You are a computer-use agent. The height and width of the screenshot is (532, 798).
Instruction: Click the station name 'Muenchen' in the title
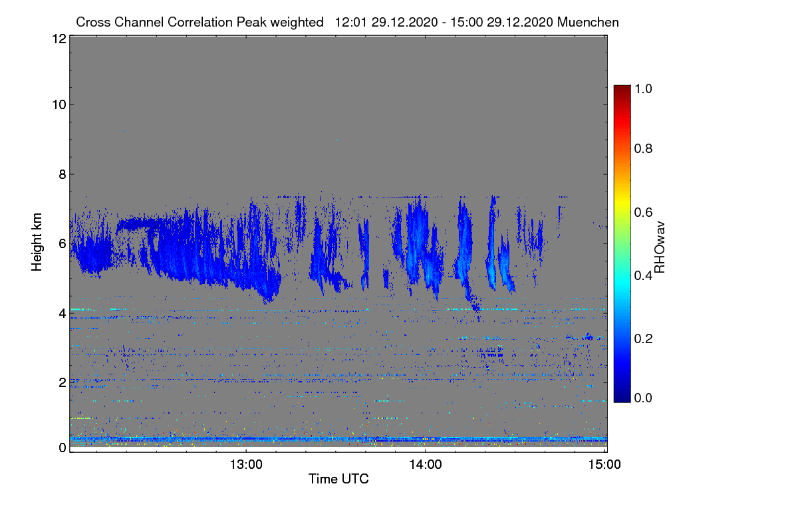589,22
